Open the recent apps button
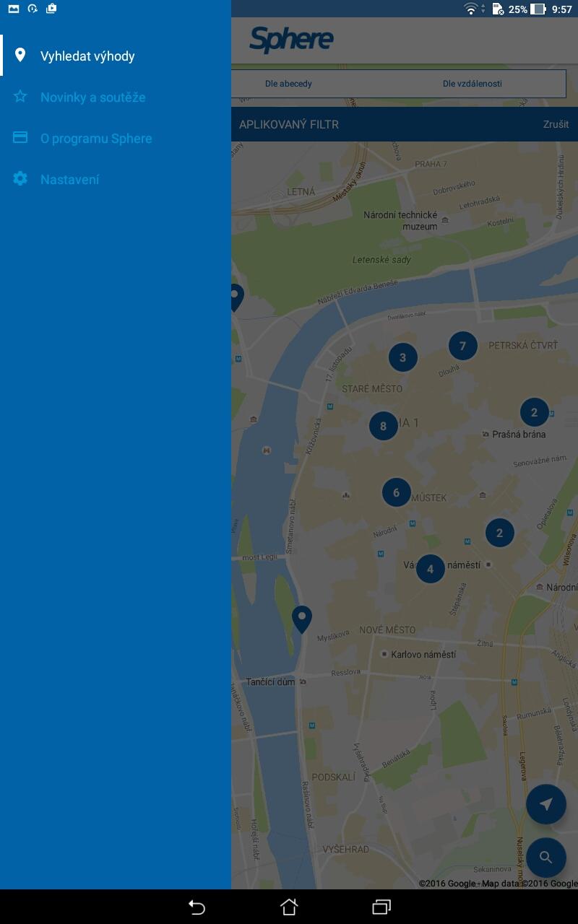This screenshot has height=924, width=578. [x=381, y=907]
